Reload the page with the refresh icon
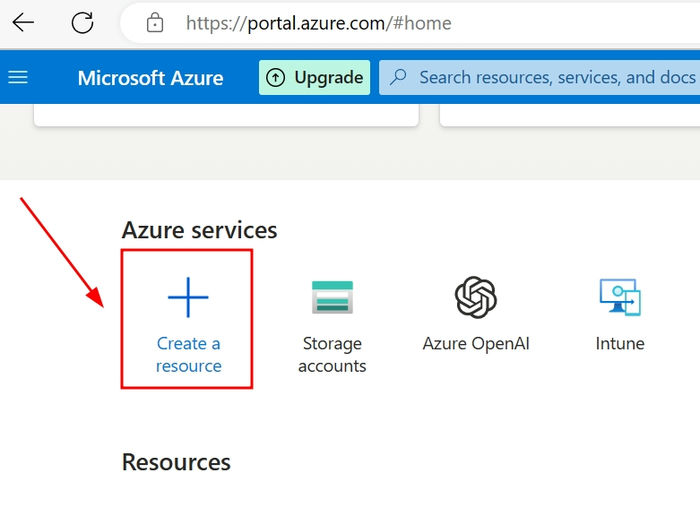Image resolution: width=700 pixels, height=516 pixels. click(x=82, y=23)
